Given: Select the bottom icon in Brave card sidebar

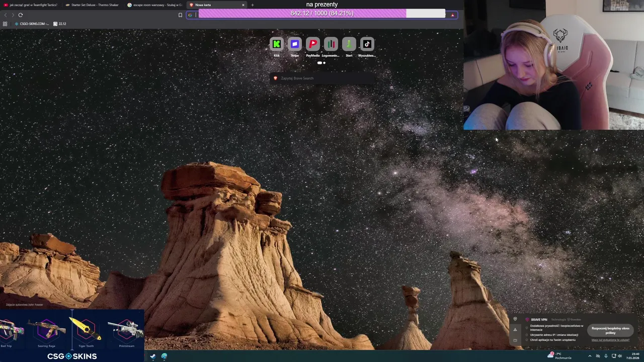Looking at the screenshot, I should tap(515, 340).
